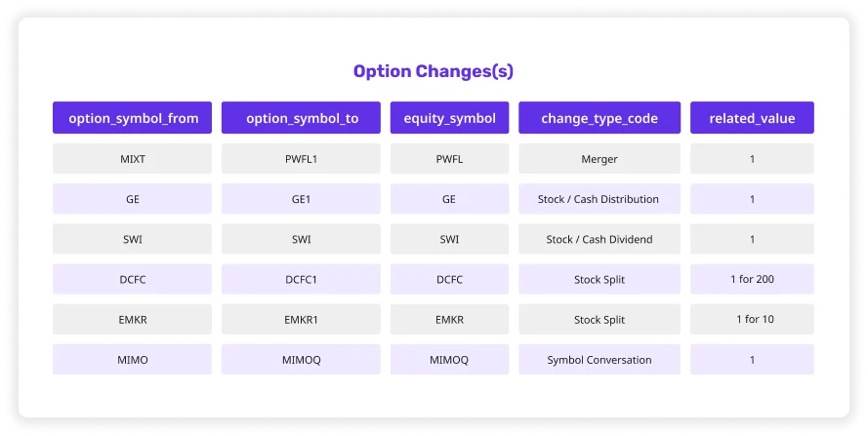Click the change_type_code column header
Screen dimensions: 868x436
click(599, 118)
